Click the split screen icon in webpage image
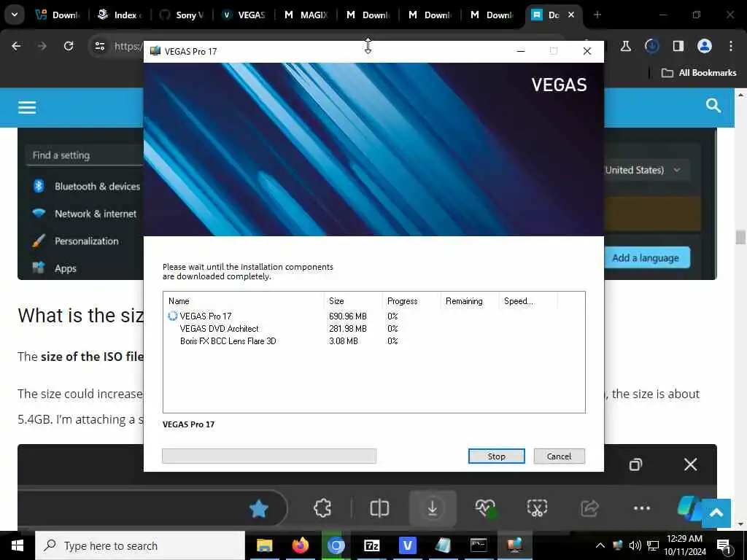This screenshot has height=560, width=747. point(379,508)
